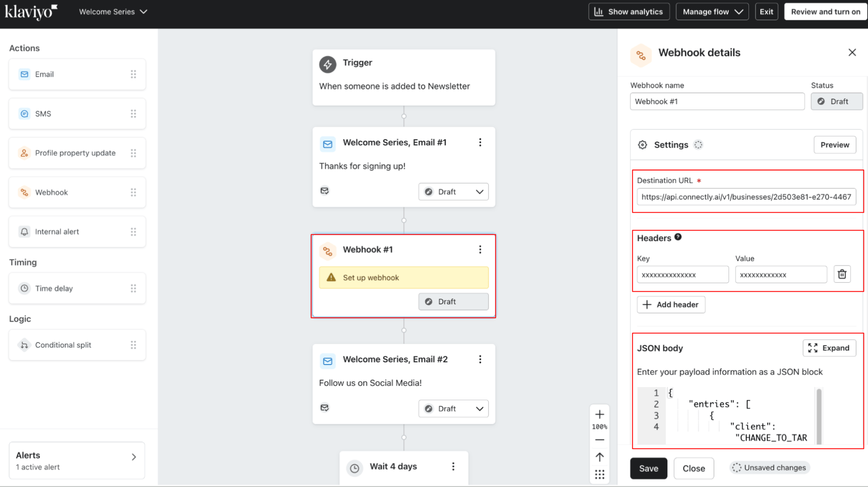868x487 pixels.
Task: Delete the header row with trash icon
Action: [842, 274]
